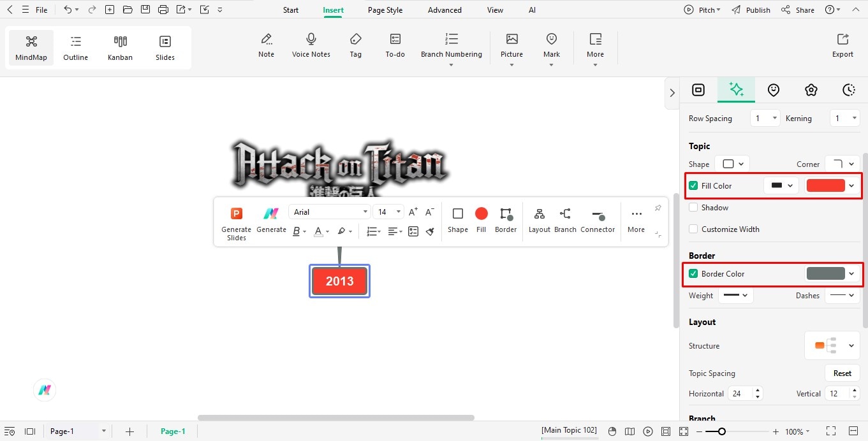
Task: Switch to Outline view
Action: point(76,48)
